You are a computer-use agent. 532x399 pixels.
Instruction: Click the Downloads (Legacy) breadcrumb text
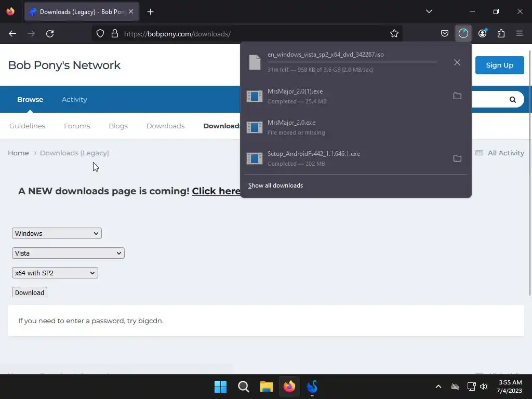click(74, 153)
